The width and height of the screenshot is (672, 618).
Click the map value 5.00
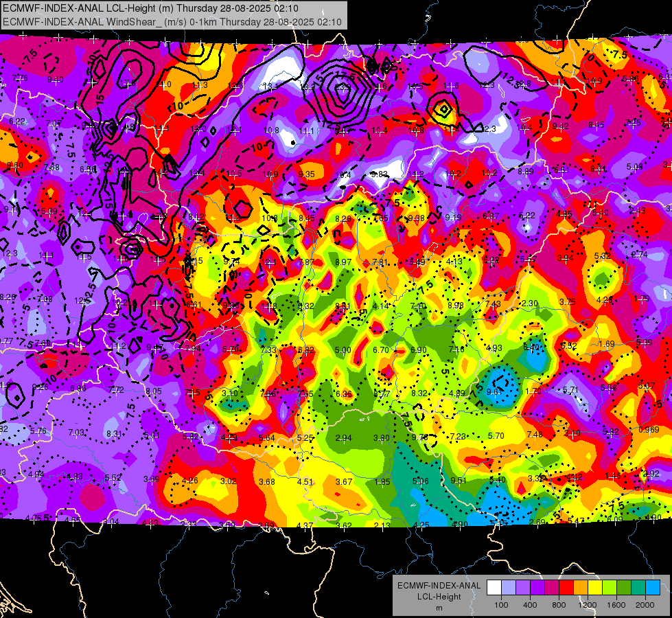coord(343,350)
